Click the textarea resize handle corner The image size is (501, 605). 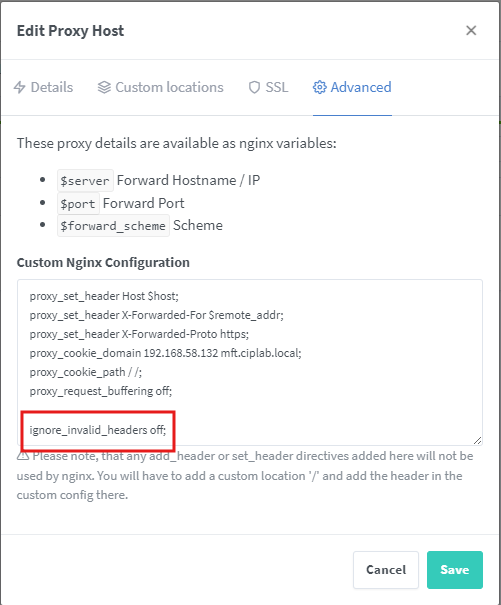(x=477, y=440)
